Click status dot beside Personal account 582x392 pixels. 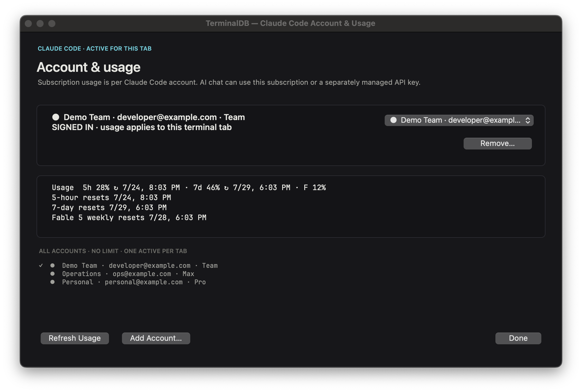52,282
